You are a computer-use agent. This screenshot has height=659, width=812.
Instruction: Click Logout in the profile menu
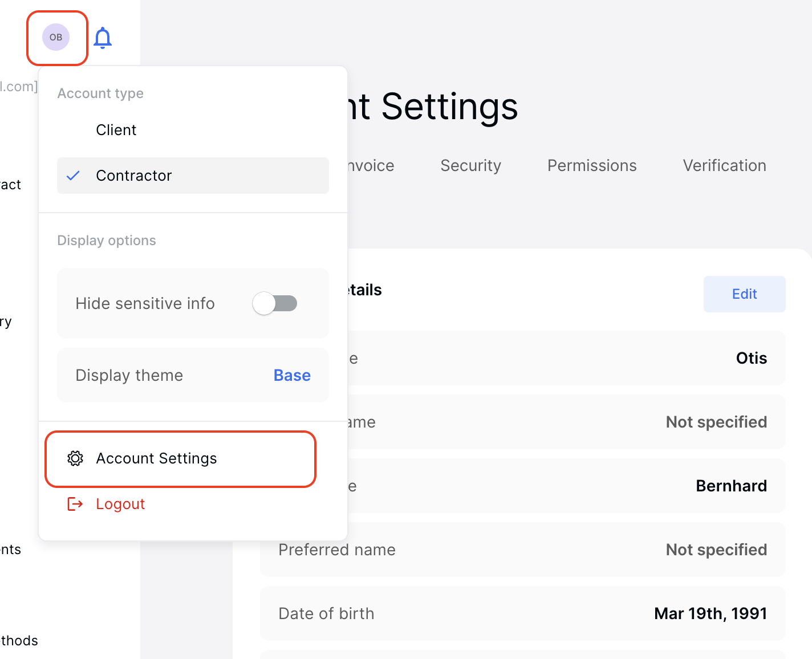coord(120,504)
